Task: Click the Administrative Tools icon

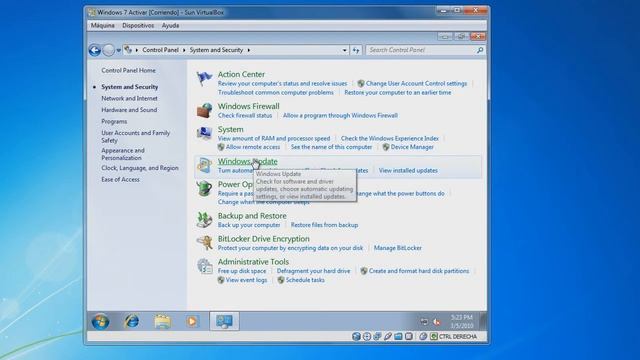Action: 204,266
